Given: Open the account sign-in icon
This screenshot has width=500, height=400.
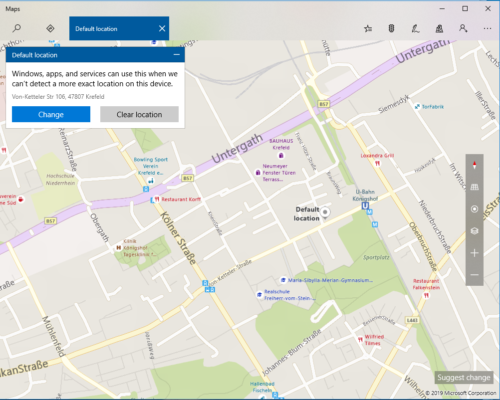Looking at the screenshot, I should click(x=463, y=28).
